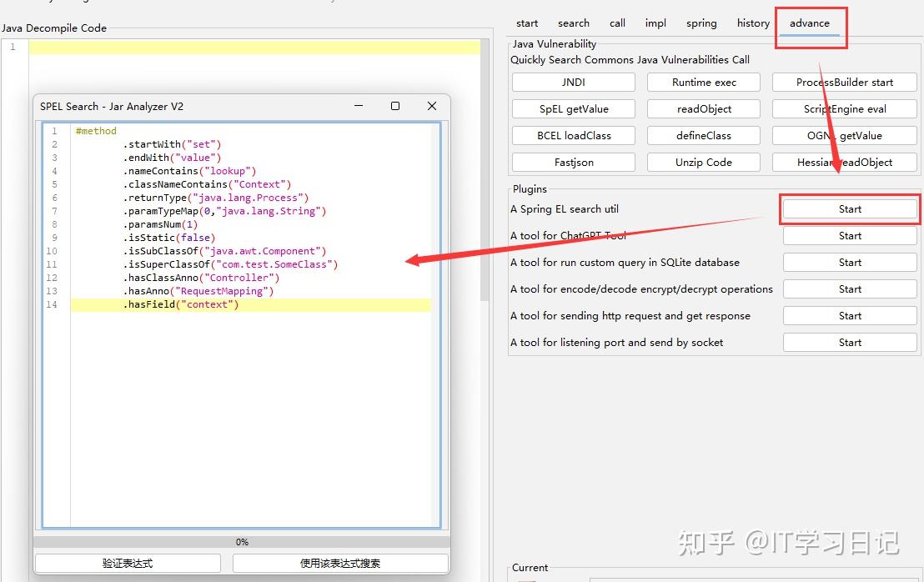Click the 验证表达式 button
924x582 pixels.
[x=128, y=563]
